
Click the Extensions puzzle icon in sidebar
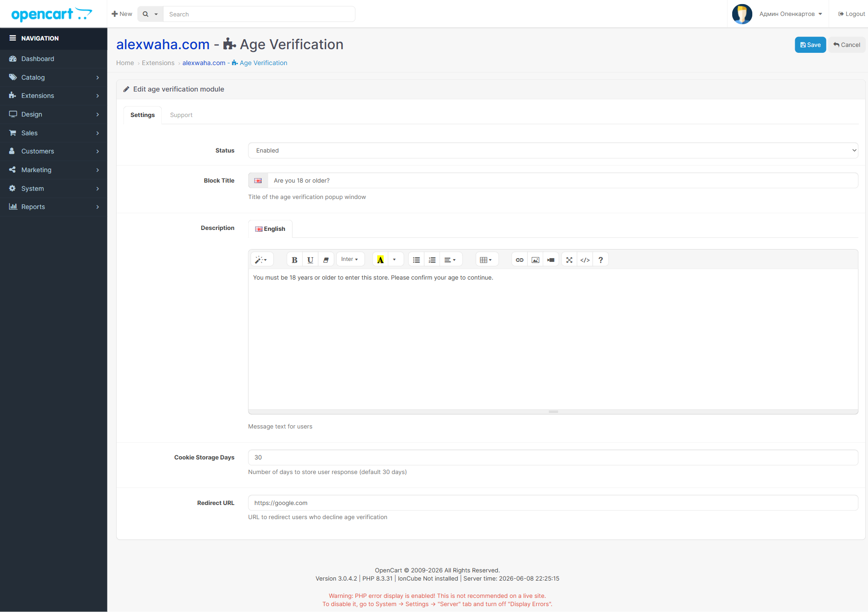tap(13, 96)
